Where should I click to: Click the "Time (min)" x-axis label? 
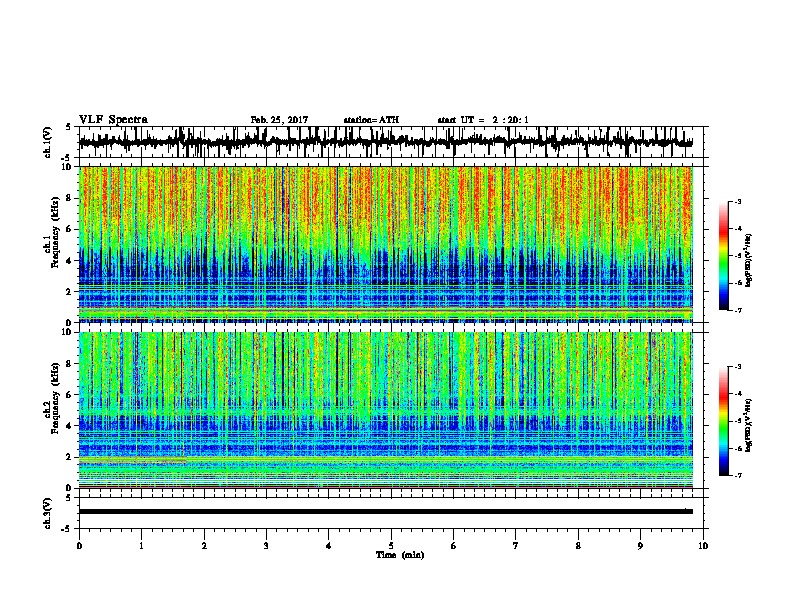tap(400, 555)
